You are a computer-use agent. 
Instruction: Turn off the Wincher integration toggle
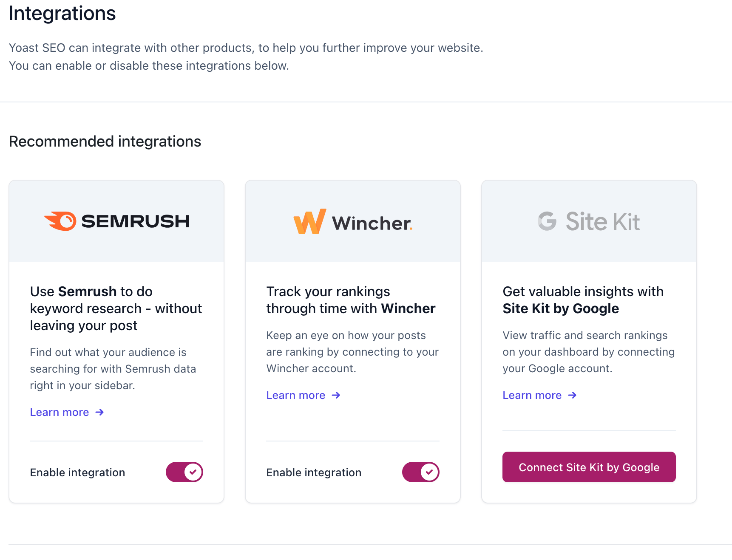point(421,472)
